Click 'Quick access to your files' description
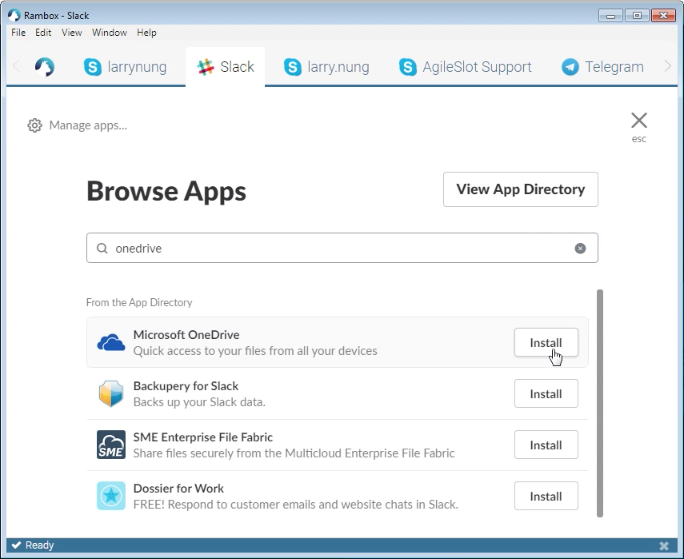This screenshot has height=559, width=684. pos(255,351)
